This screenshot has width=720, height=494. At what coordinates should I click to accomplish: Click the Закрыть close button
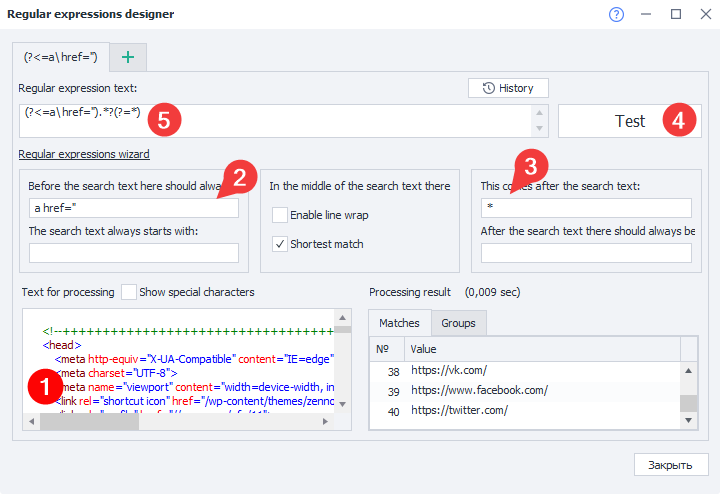click(671, 465)
